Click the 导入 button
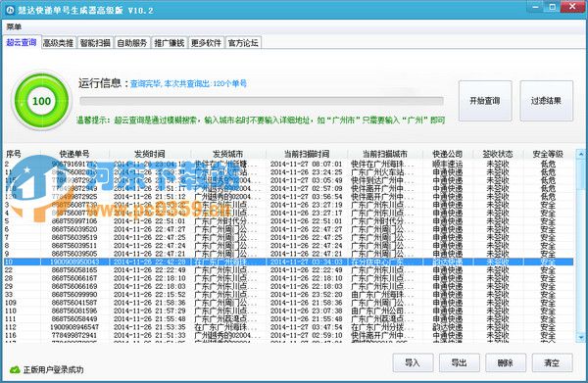This screenshot has height=383, width=588. click(x=413, y=362)
